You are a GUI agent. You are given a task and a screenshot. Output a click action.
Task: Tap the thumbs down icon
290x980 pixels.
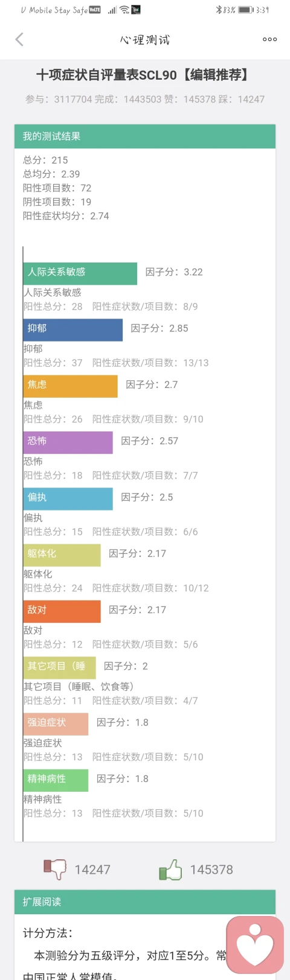pyautogui.click(x=55, y=869)
